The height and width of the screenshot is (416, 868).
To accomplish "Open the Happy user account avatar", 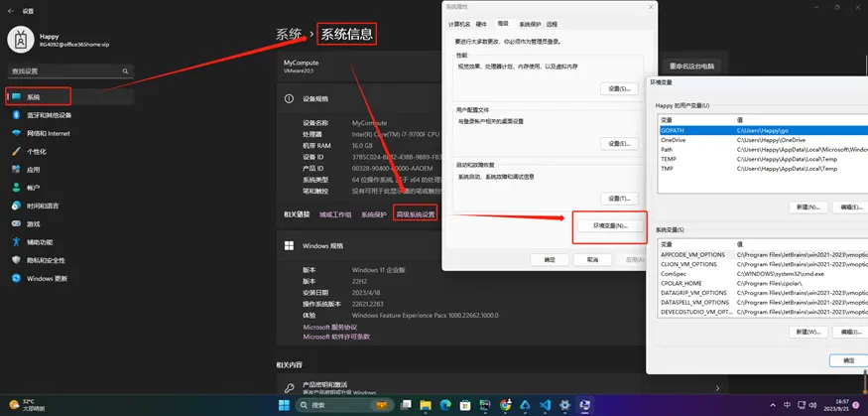I will (21, 40).
